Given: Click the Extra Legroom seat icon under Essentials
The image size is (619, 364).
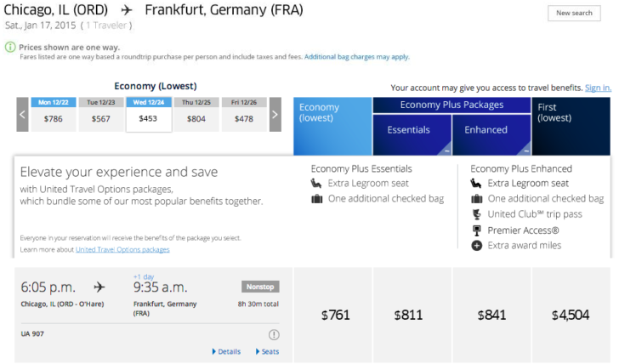Looking at the screenshot, I should coord(316,184).
